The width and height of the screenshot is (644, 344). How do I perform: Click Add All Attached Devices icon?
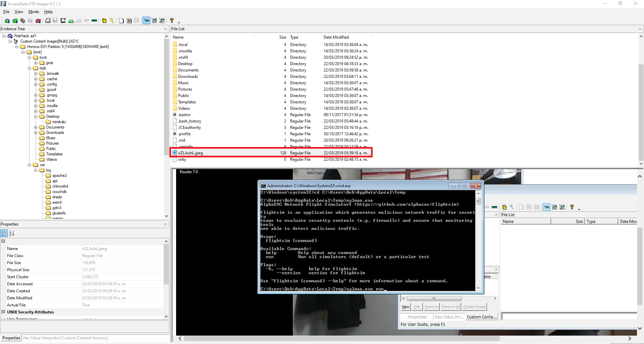pos(15,21)
